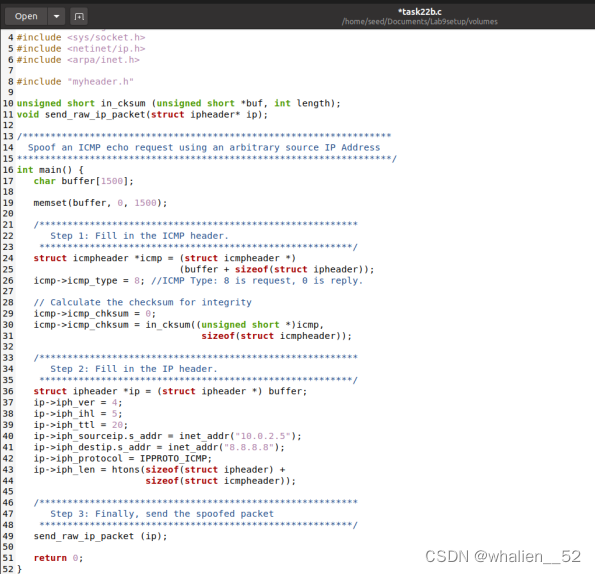Click the source IP string "10.0.2.5"
This screenshot has width=596, height=574.
tap(263, 436)
